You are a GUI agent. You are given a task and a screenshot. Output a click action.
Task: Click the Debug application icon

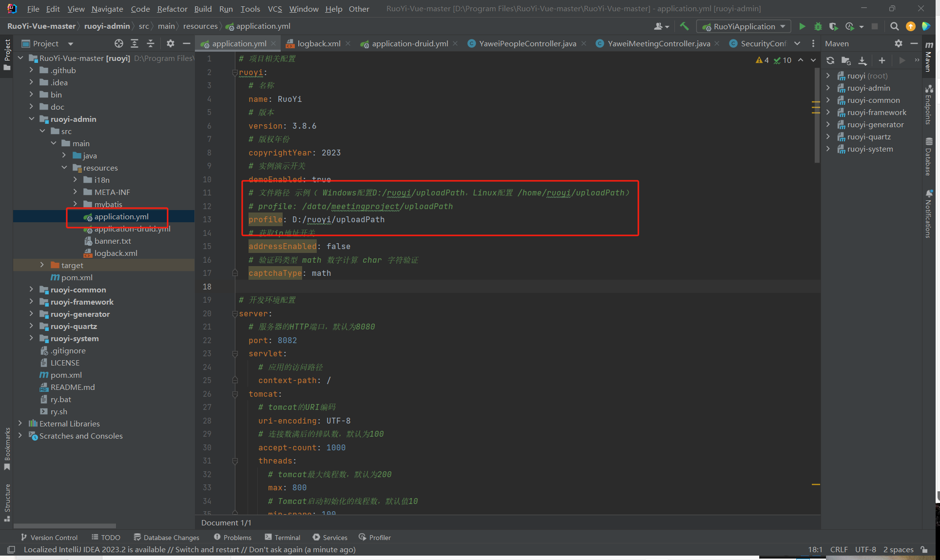(x=818, y=26)
